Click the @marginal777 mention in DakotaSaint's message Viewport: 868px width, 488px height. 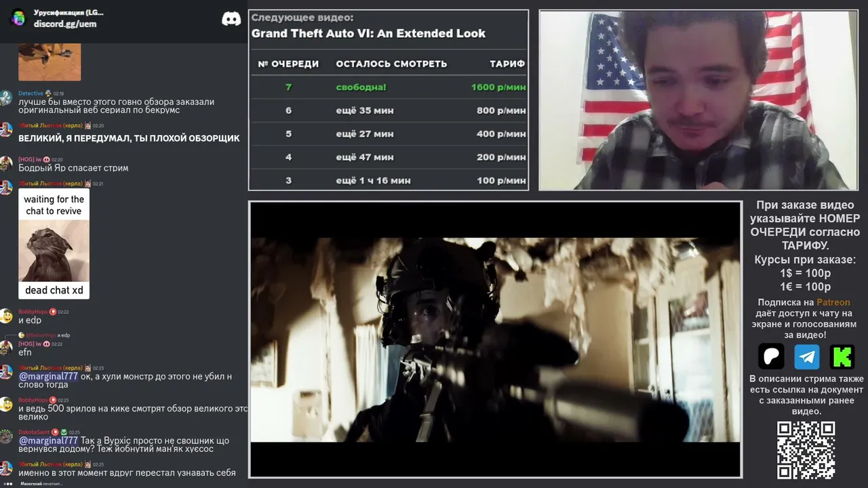pos(48,441)
